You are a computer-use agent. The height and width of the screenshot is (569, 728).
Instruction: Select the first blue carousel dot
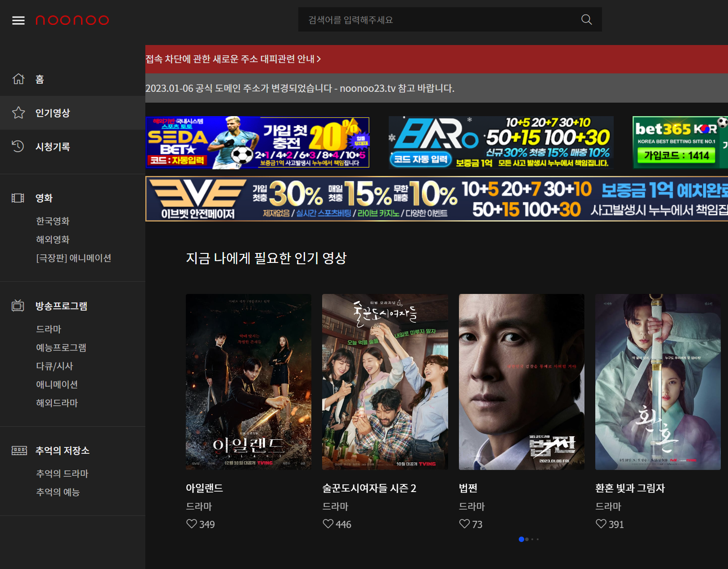pos(521,539)
